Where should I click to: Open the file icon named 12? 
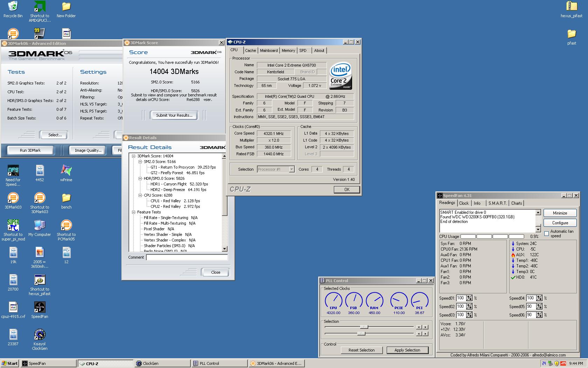point(66,255)
